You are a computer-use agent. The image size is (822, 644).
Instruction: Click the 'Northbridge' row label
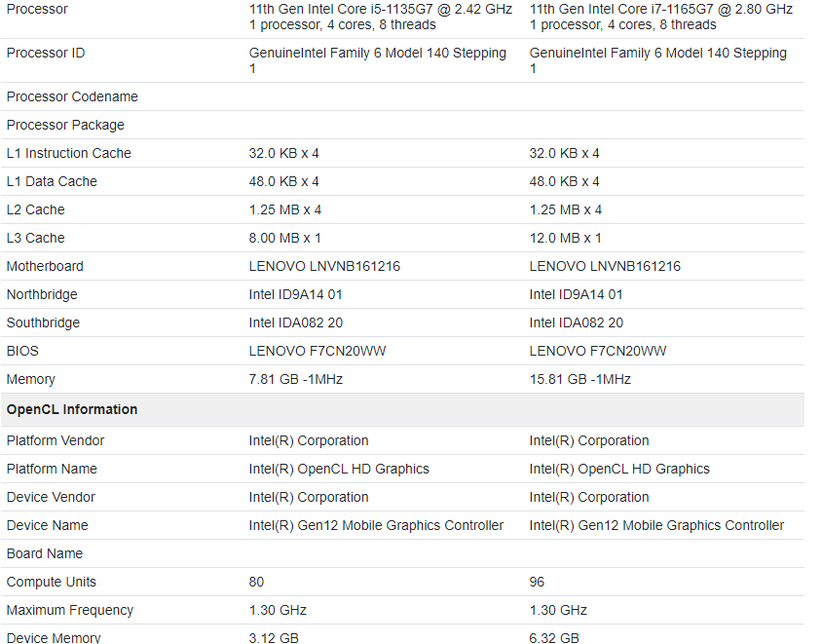tap(42, 295)
